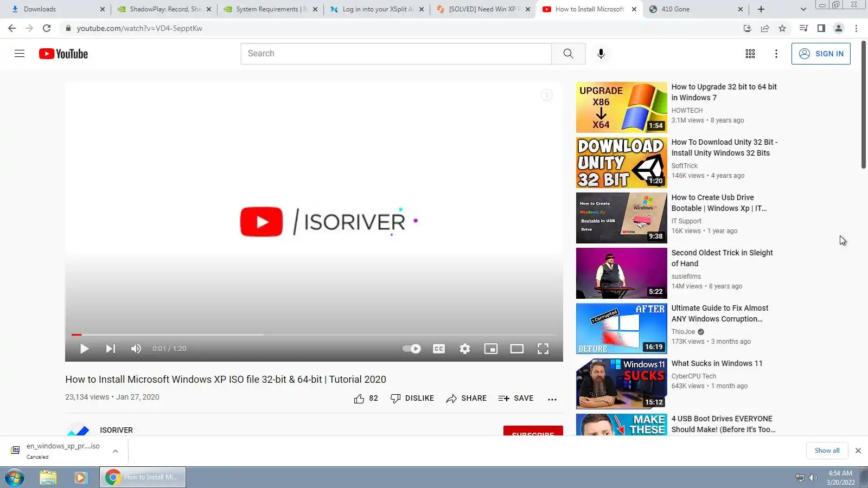Switch to the System Requirements tab

270,9
